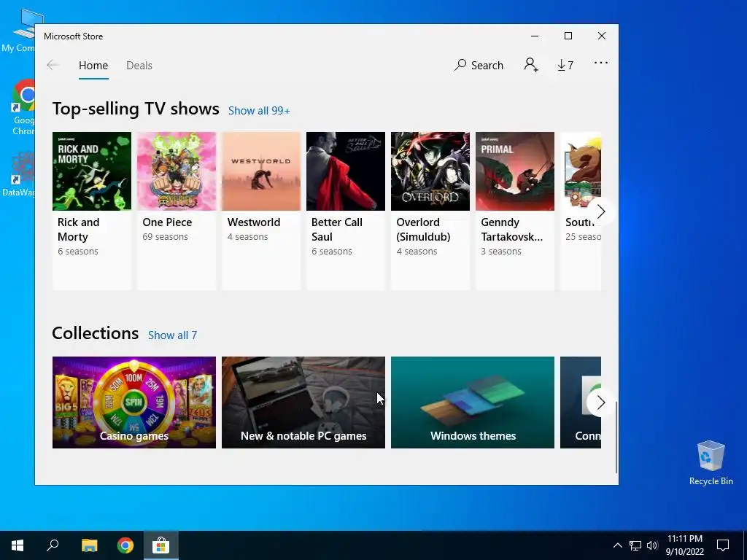Close the Microsoft Store window
747x560 pixels.
(x=602, y=36)
